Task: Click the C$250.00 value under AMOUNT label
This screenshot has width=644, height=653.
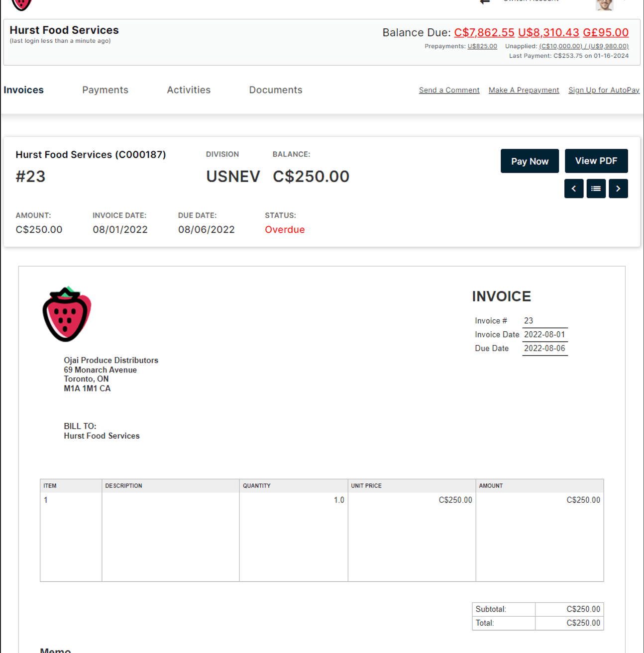Action: click(x=39, y=230)
